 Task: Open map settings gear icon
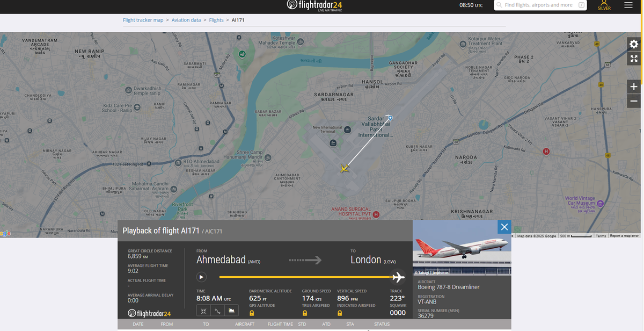(634, 45)
